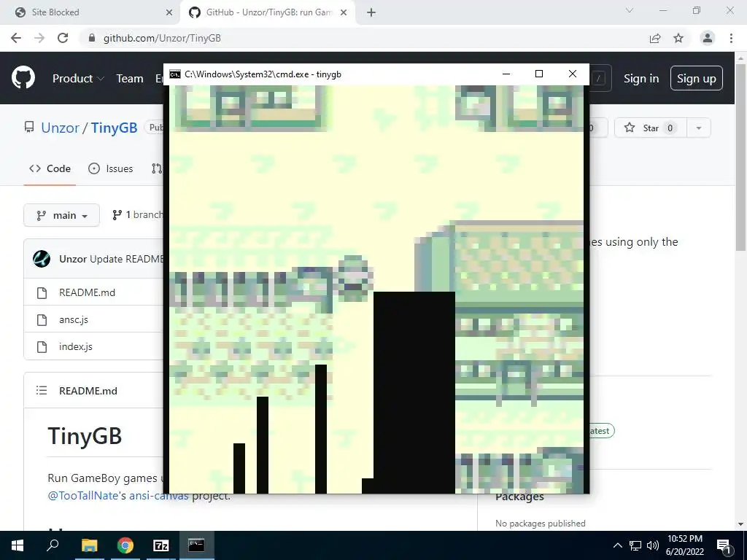747x560 pixels.
Task: Open Chrome tab search chevron
Action: tap(630, 10)
